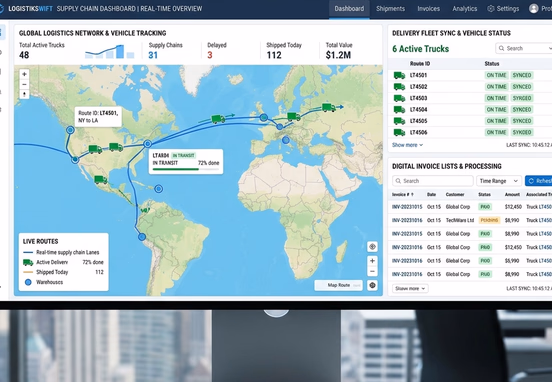Click the truck over the North Atlantic

[218, 119]
